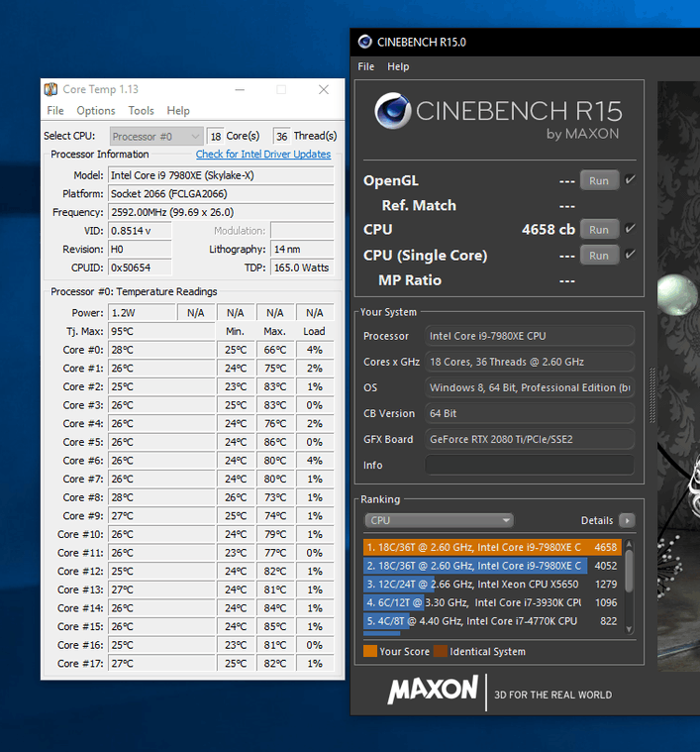Viewport: 700px width, 752px height.
Task: Click the Identical System brown legend swatch
Action: coord(441,651)
